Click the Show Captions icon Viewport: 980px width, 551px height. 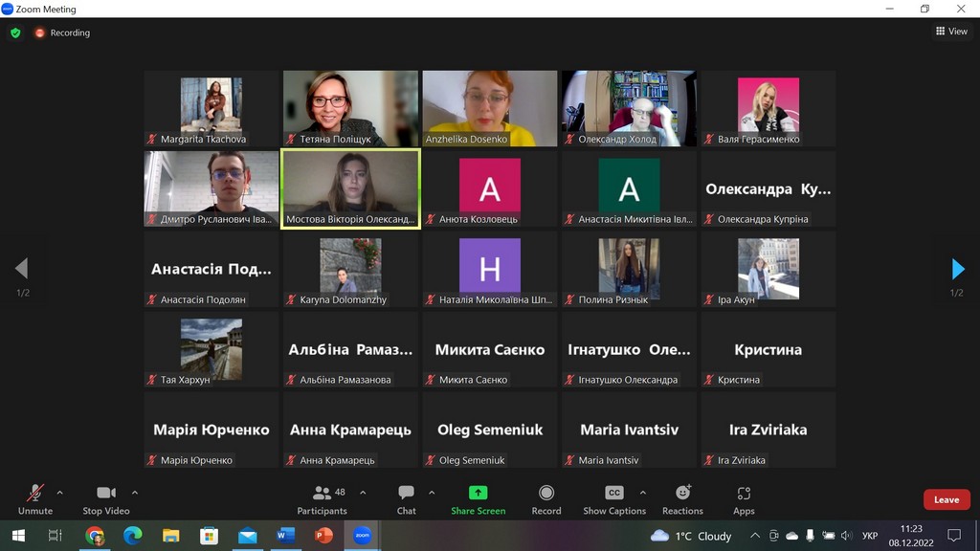pos(614,493)
